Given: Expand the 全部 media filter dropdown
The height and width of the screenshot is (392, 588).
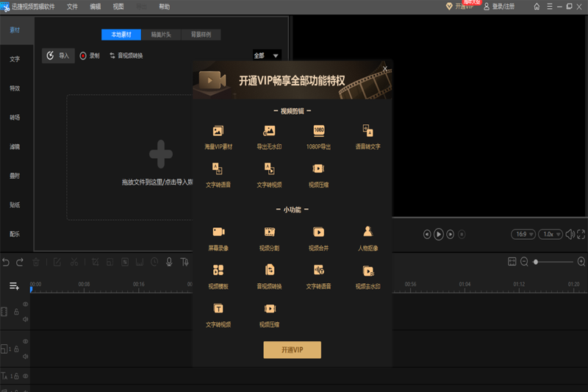Looking at the screenshot, I should click(267, 55).
